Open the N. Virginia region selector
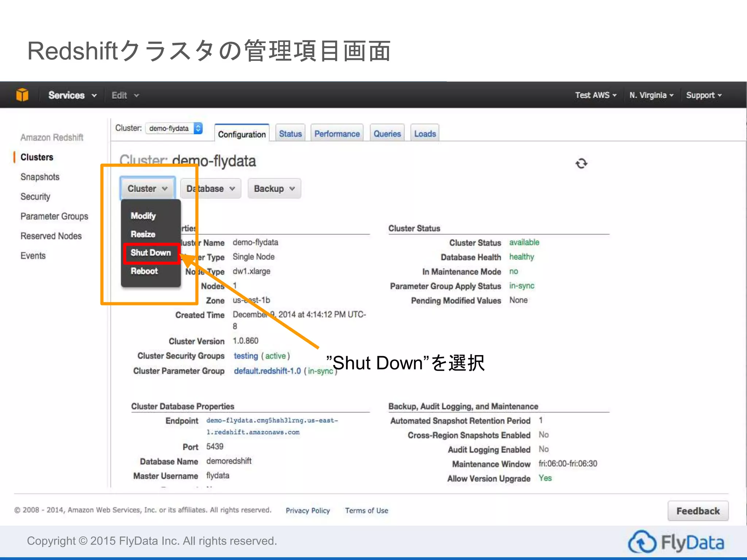This screenshot has height=560, width=747. (x=651, y=95)
